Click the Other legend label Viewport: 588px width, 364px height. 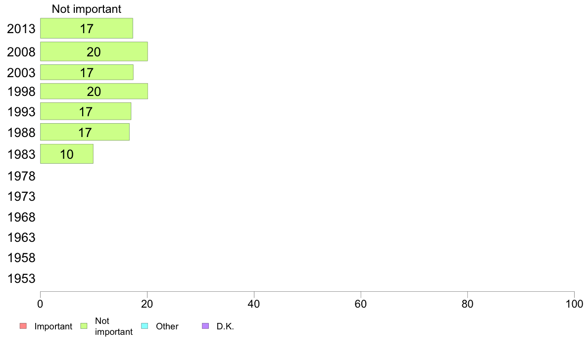click(167, 326)
